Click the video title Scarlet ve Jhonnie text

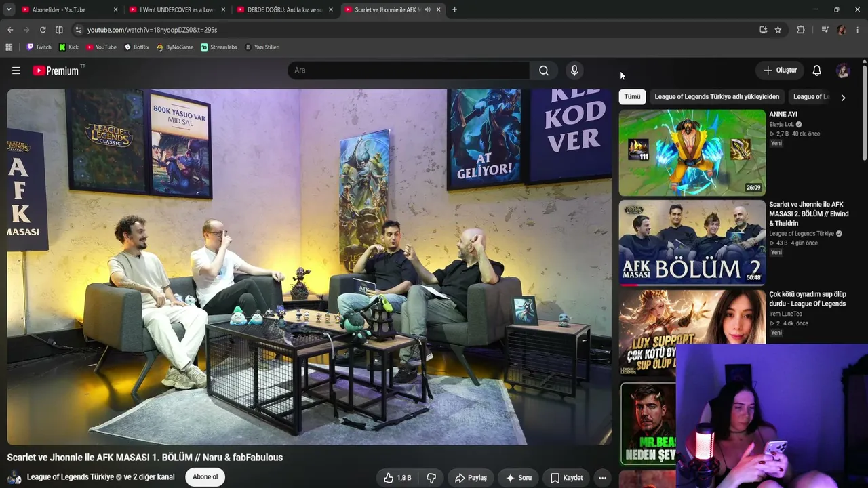click(x=145, y=457)
